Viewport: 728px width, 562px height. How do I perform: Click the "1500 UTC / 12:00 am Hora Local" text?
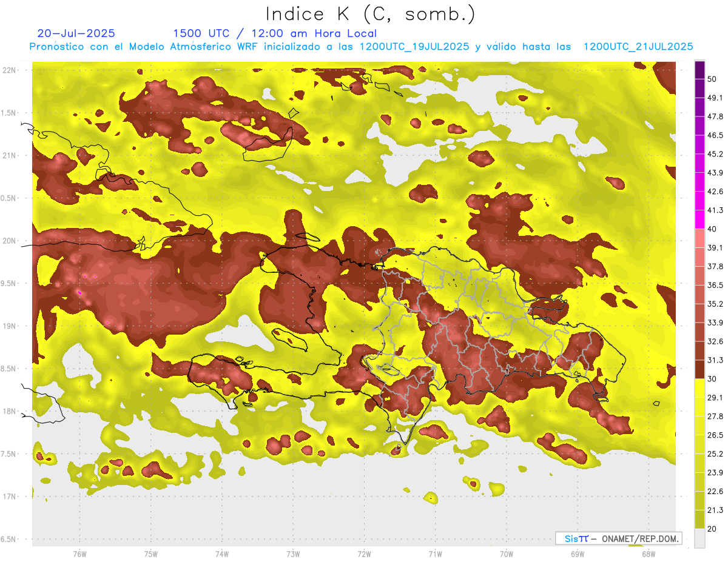click(x=275, y=33)
